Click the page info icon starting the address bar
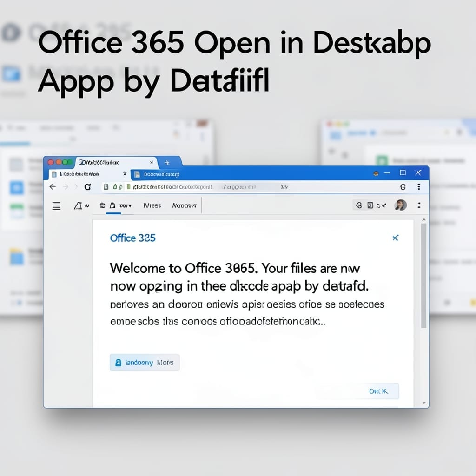Screen dimensions: 476x476 [x=106, y=187]
